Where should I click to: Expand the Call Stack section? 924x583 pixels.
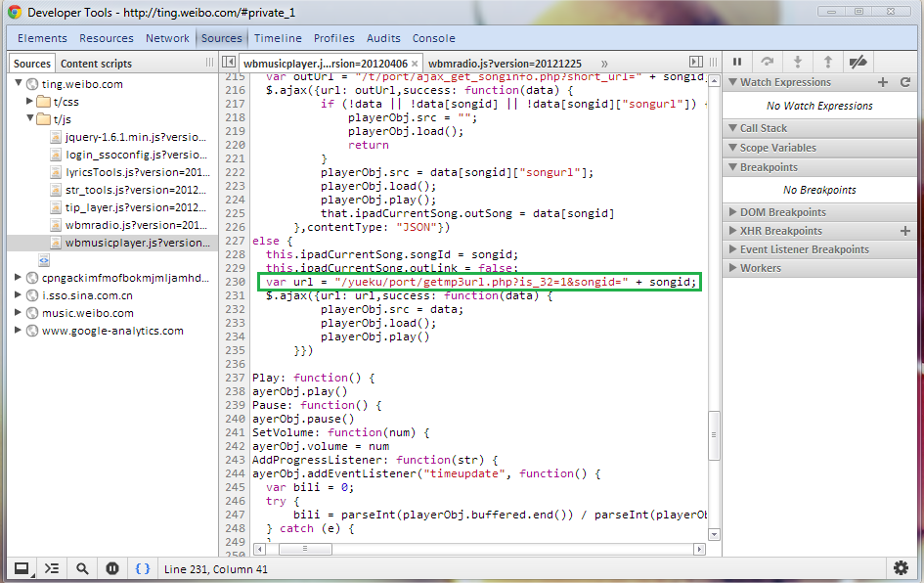pyautogui.click(x=763, y=128)
